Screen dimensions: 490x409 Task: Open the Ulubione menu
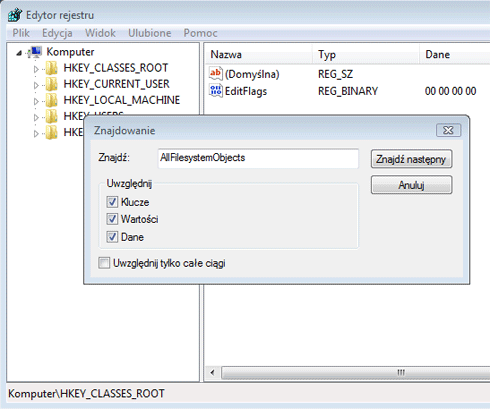(150, 33)
